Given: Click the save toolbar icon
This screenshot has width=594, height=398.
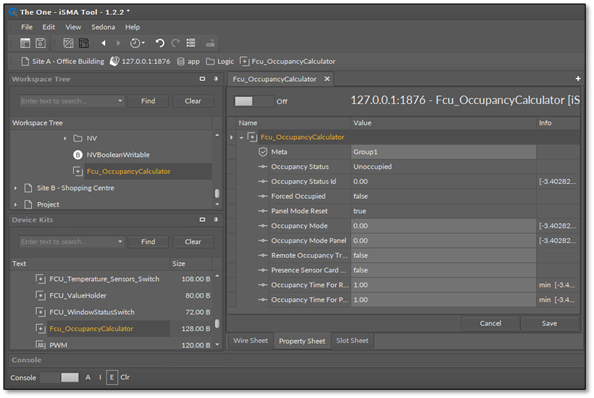Looking at the screenshot, I should click(41, 43).
